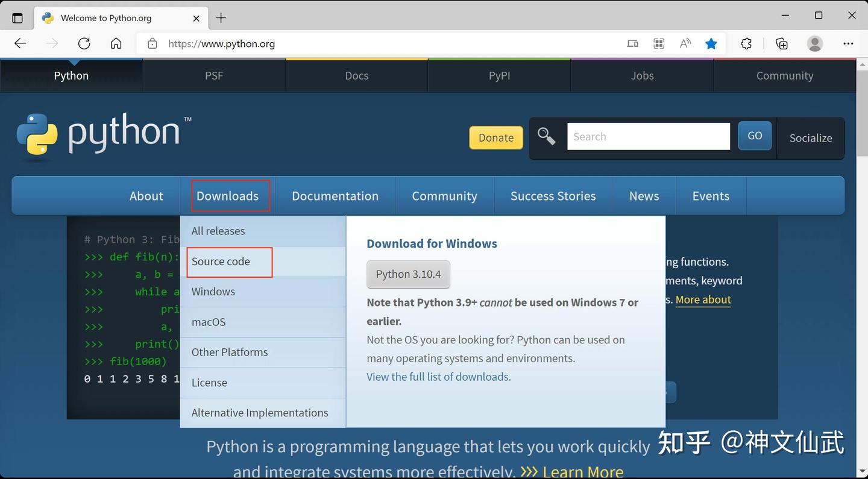Open the browser extensions puzzle icon
This screenshot has height=479, width=868.
(x=746, y=43)
